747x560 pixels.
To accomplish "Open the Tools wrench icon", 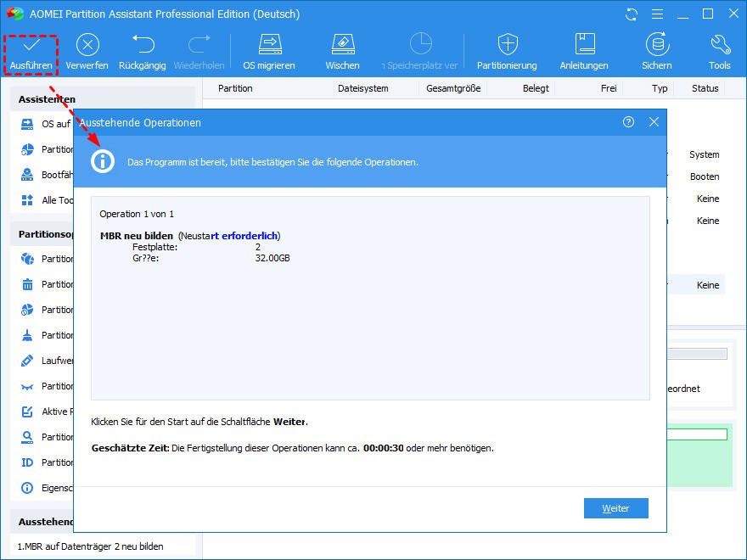I will point(720,44).
